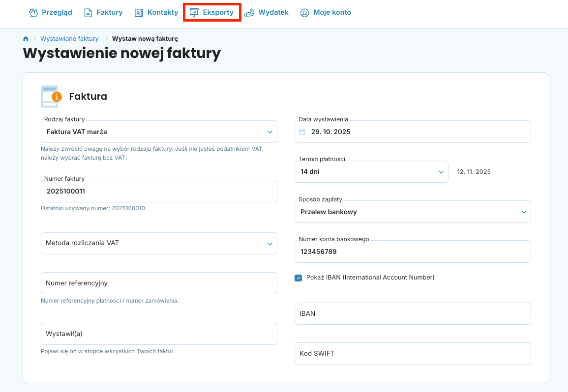Click the Numer faktury input field
Screen dimensions: 568x392
tap(159, 191)
